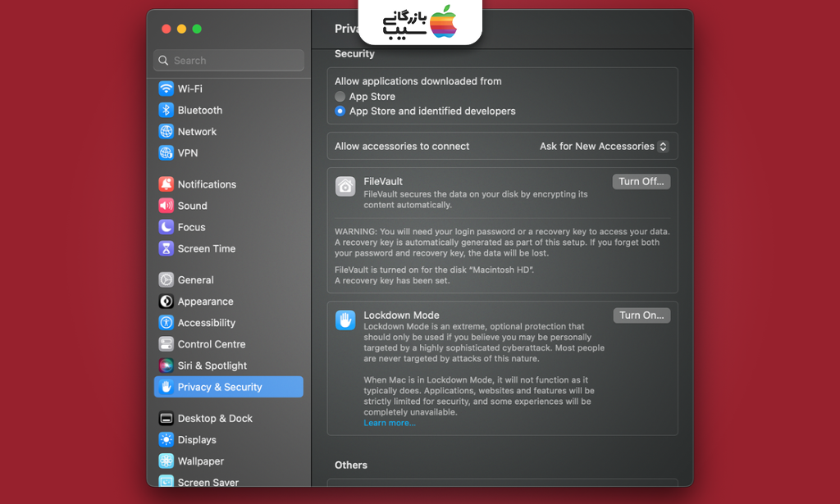Click the Displays sun icon
840x504 pixels.
(x=166, y=440)
